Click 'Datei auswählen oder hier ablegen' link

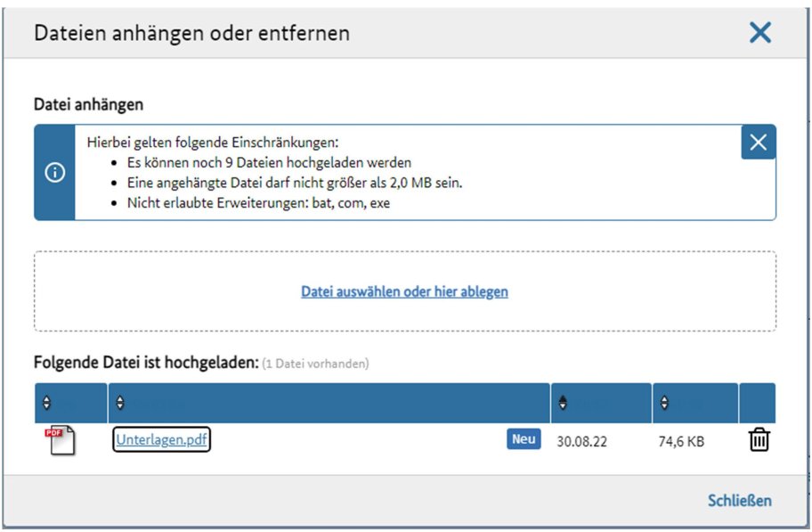404,291
